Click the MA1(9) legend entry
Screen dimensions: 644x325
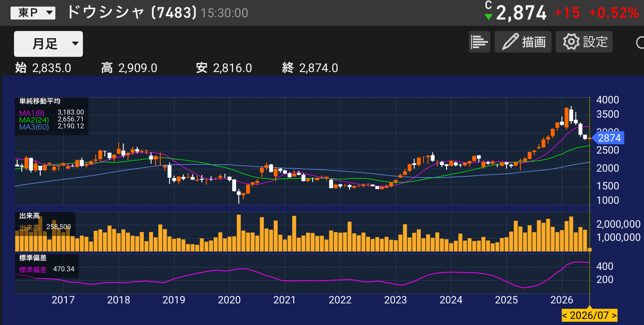[x=32, y=113]
